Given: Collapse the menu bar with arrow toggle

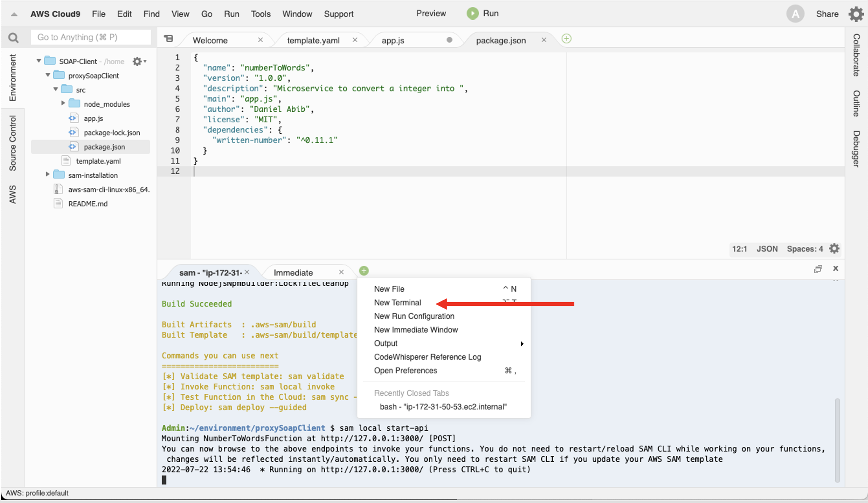Looking at the screenshot, I should [14, 14].
